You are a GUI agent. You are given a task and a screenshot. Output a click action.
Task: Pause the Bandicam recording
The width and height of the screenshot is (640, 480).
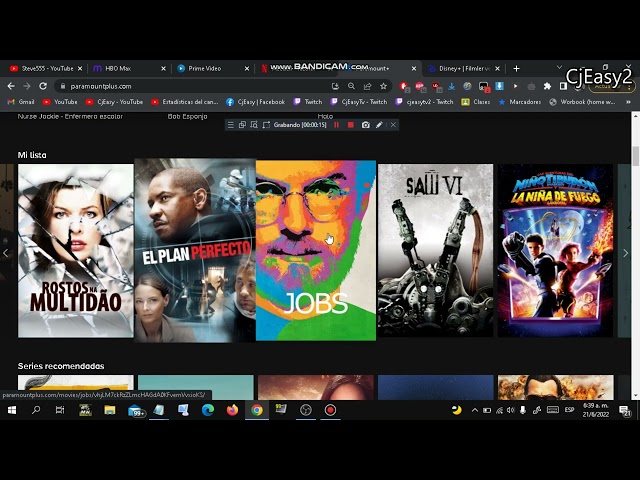[336, 125]
